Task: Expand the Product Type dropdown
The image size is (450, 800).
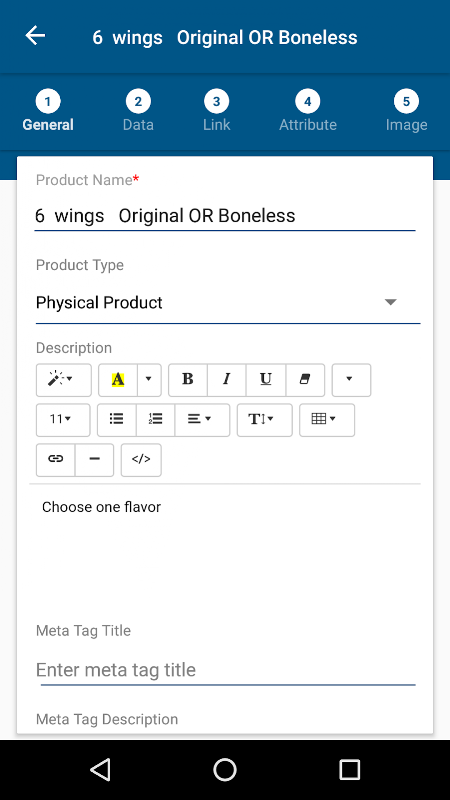Action: pyautogui.click(x=228, y=303)
